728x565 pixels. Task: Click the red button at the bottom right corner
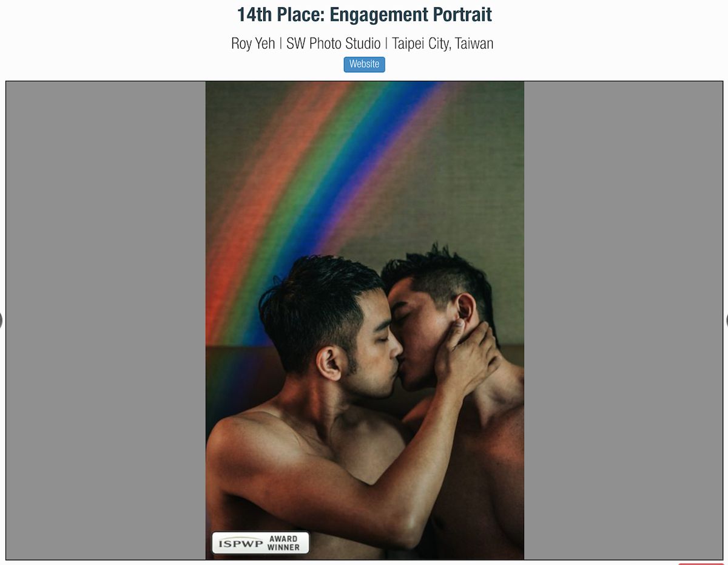coord(701,564)
